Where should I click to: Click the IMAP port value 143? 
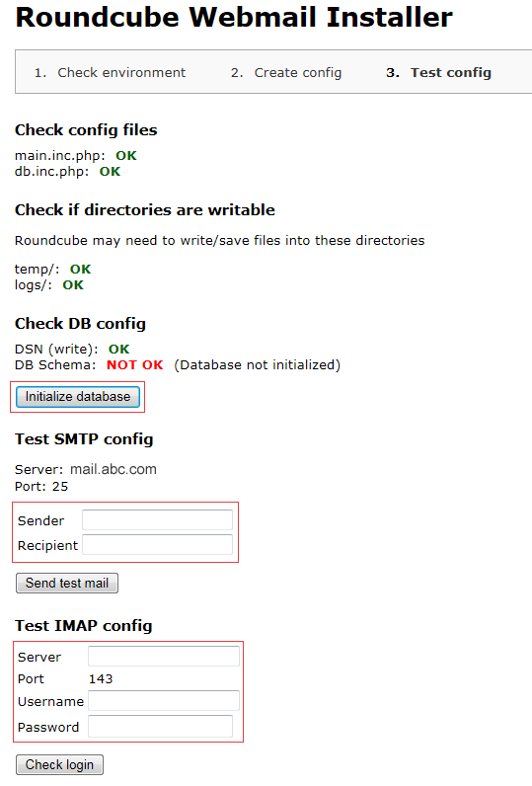point(101,678)
